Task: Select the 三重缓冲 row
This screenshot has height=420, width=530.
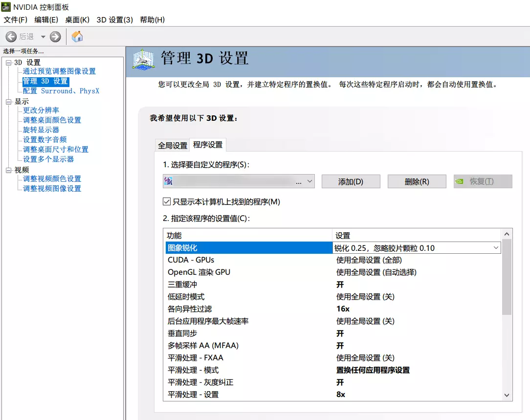Action: point(333,285)
